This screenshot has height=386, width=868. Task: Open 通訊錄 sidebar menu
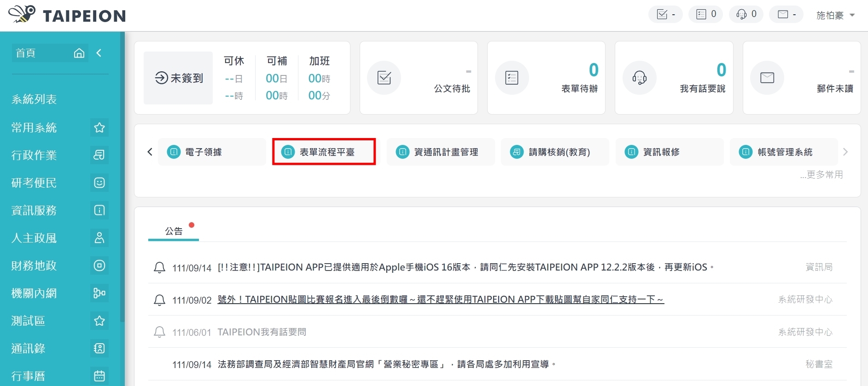point(28,348)
